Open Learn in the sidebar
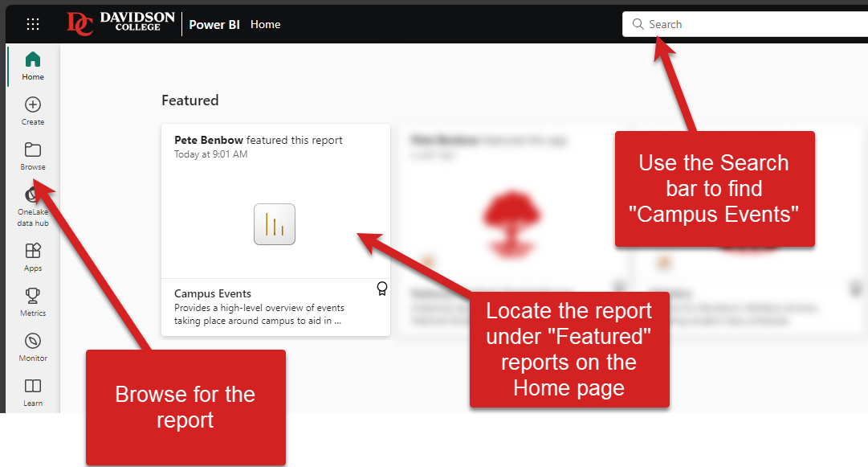This screenshot has width=868, height=467. tap(33, 392)
